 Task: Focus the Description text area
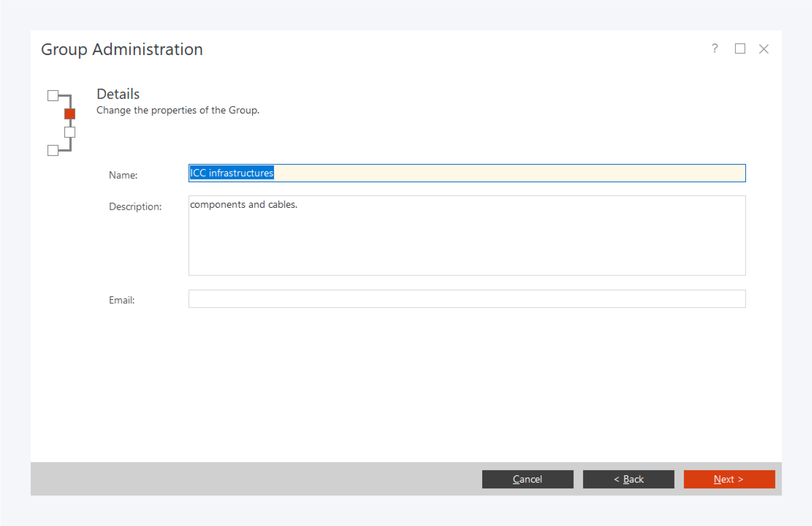(467, 241)
